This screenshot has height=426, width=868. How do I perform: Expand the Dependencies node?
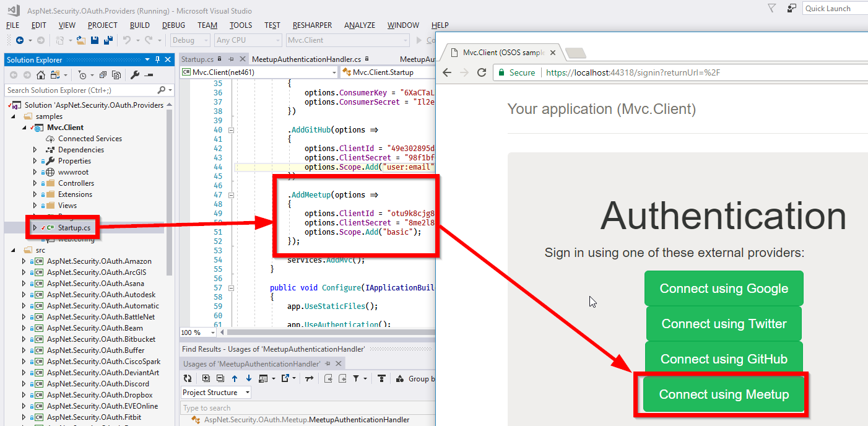coord(35,150)
